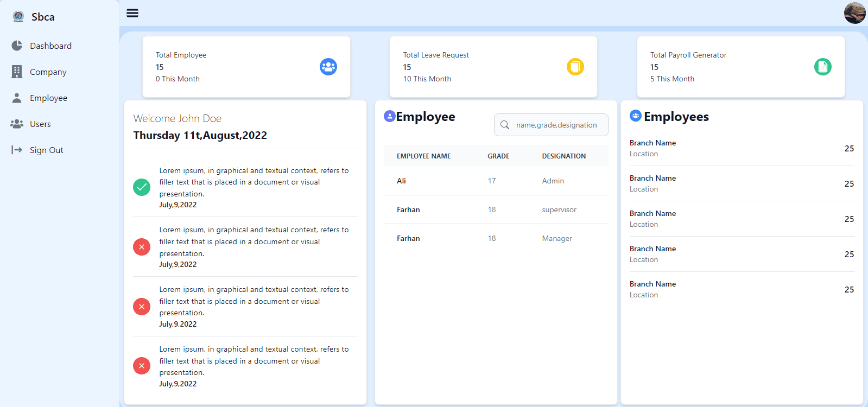868x407 pixels.
Task: Click the Total Payroll Generator card title
Action: 688,55
